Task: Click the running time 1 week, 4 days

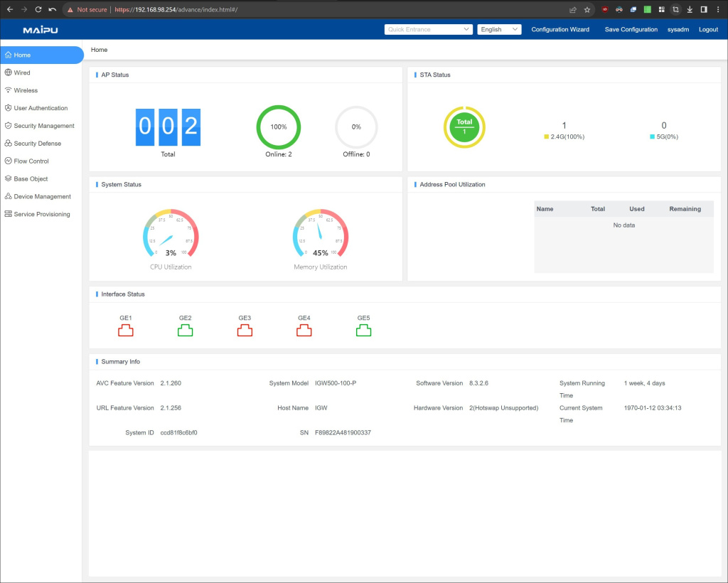Action: (x=644, y=383)
